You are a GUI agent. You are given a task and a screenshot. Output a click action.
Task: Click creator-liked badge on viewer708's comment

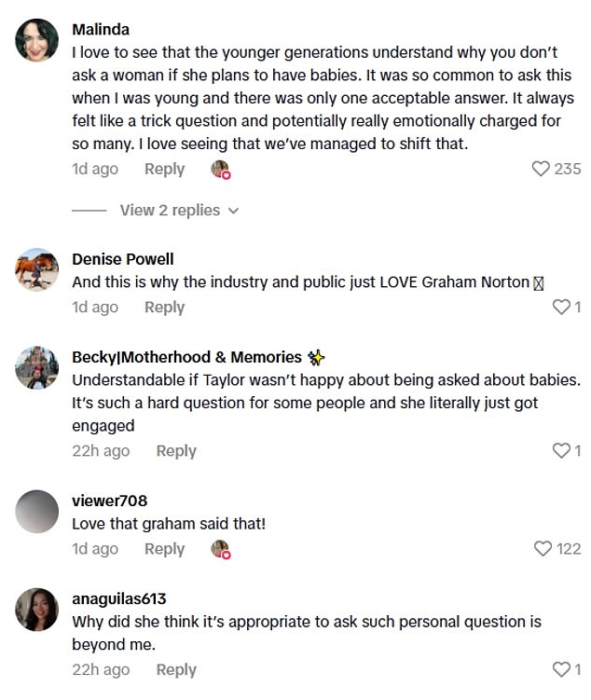point(221,550)
